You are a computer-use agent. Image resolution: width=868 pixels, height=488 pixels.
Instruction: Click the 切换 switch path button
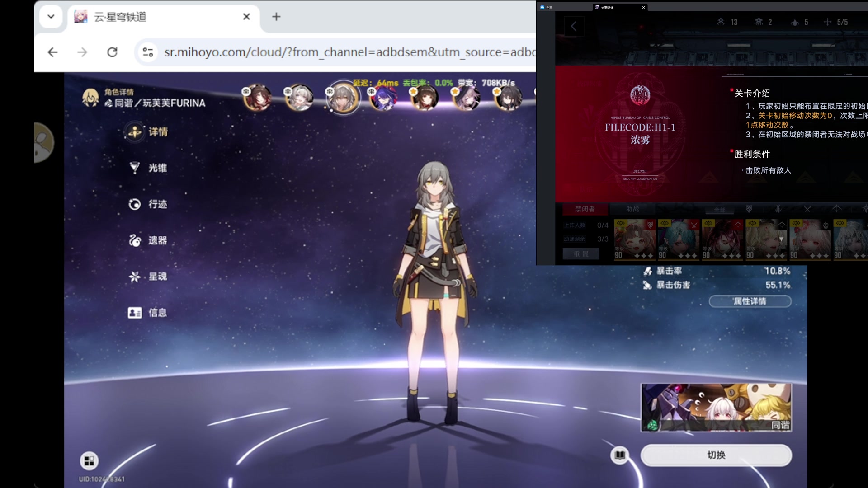click(716, 455)
